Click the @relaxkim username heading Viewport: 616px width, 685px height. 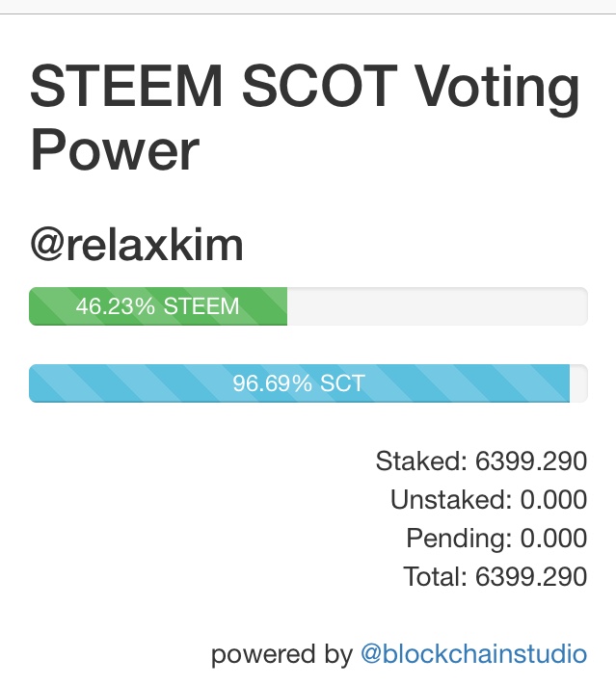[x=137, y=246]
